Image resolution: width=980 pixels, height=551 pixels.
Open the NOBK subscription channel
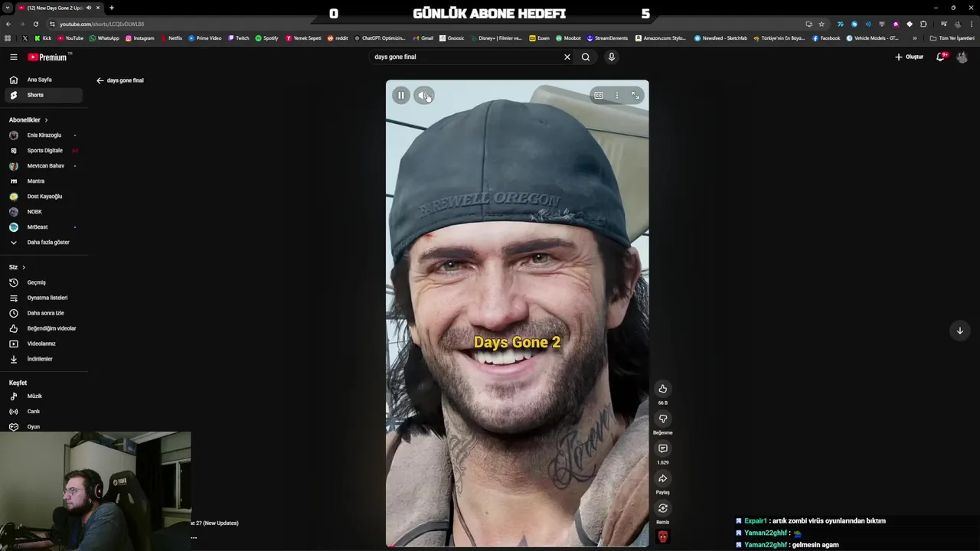tap(42, 212)
